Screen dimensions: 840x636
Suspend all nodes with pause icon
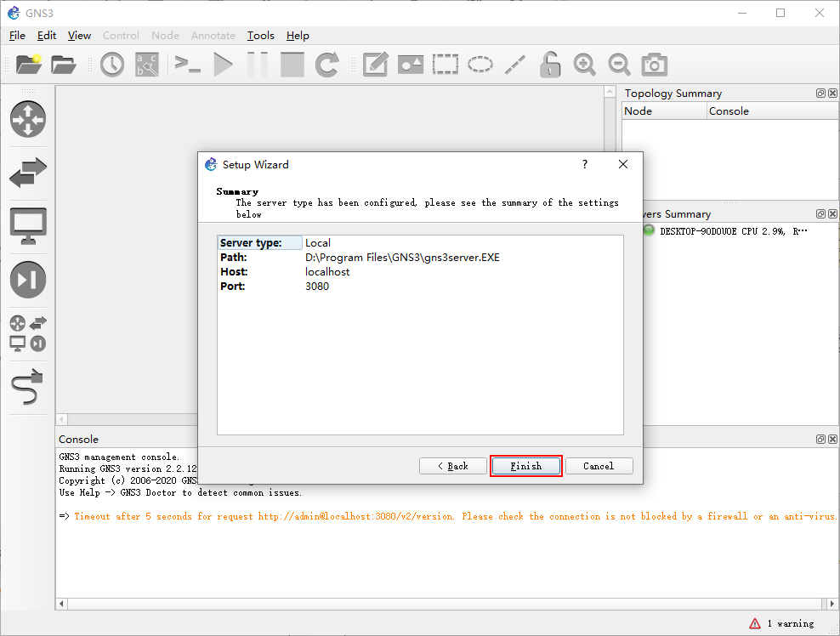tap(257, 65)
